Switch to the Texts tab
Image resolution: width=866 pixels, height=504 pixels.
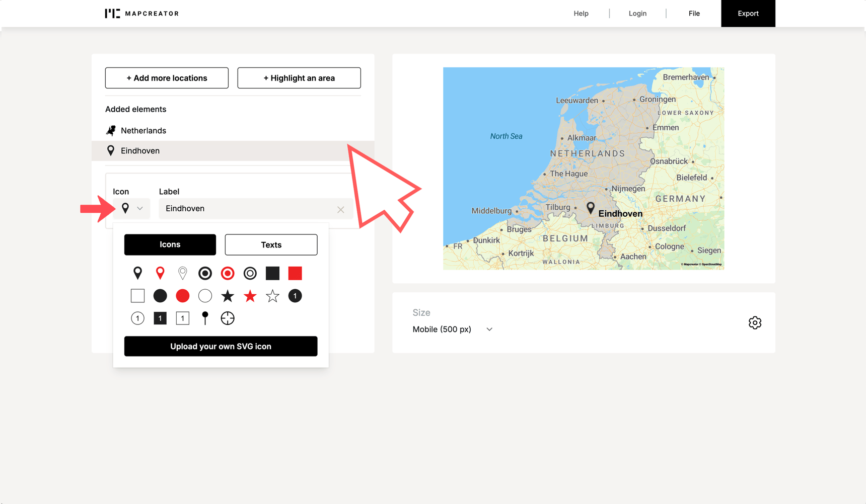[271, 244]
